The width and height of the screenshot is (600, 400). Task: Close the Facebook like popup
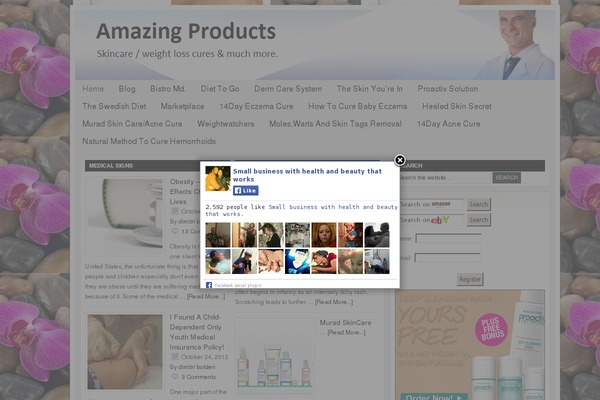400,160
